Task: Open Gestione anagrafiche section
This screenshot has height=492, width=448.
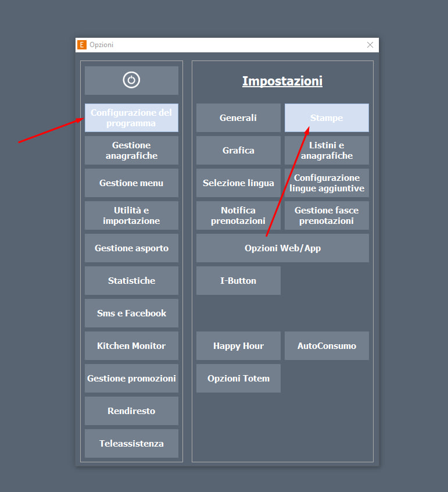Action: tap(131, 151)
